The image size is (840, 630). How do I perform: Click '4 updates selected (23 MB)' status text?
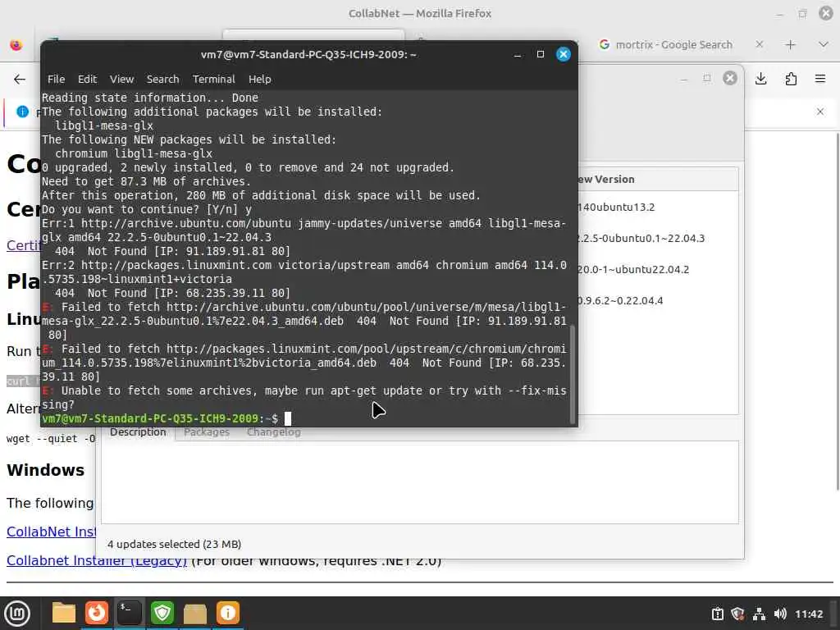(x=174, y=545)
